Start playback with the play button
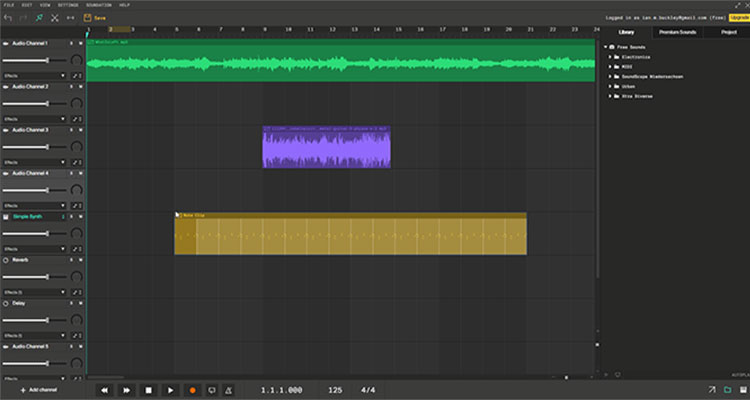This screenshot has width=750, height=400. click(170, 390)
